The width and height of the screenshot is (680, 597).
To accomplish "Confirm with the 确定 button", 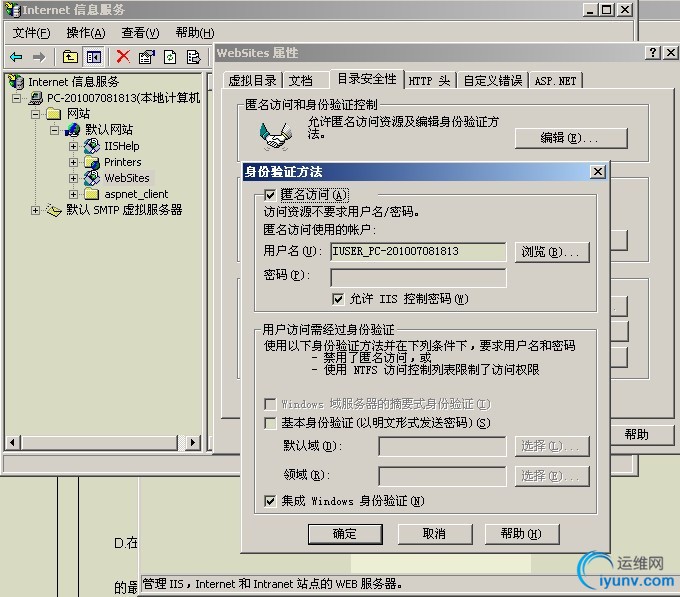I will point(345,534).
